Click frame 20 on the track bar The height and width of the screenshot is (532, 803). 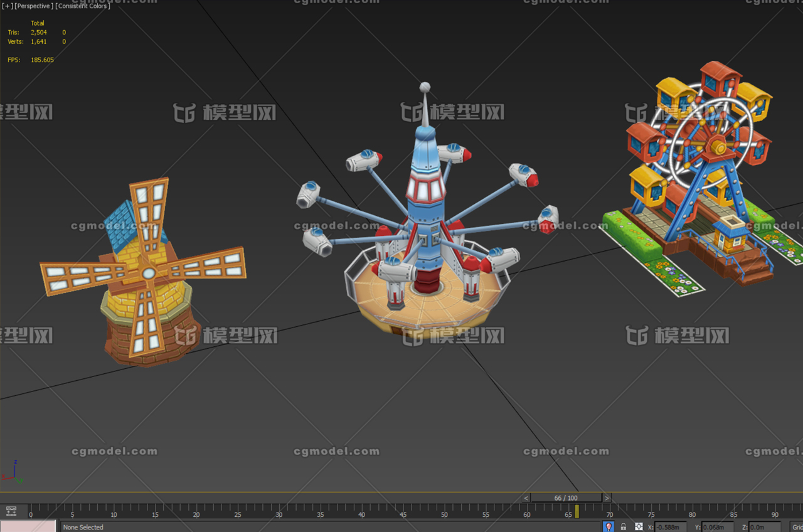click(196, 515)
